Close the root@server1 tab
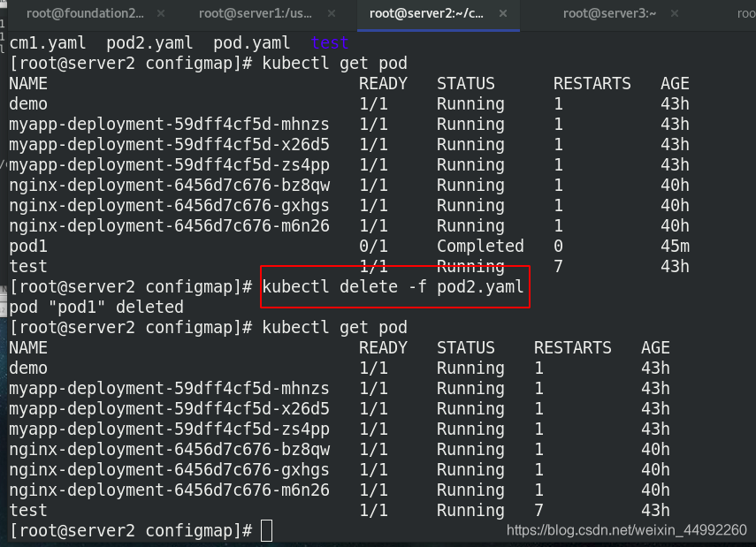Screen dimensions: 756x547 (x=332, y=13)
